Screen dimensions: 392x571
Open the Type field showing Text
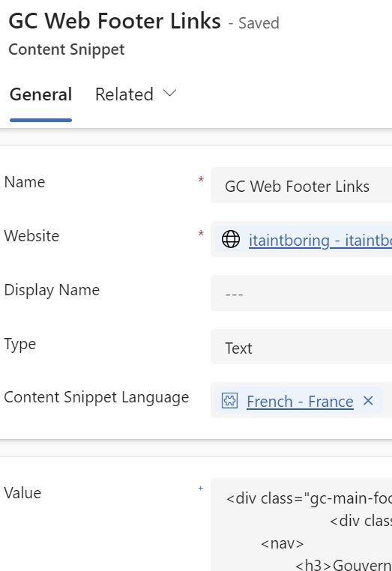[x=301, y=347]
